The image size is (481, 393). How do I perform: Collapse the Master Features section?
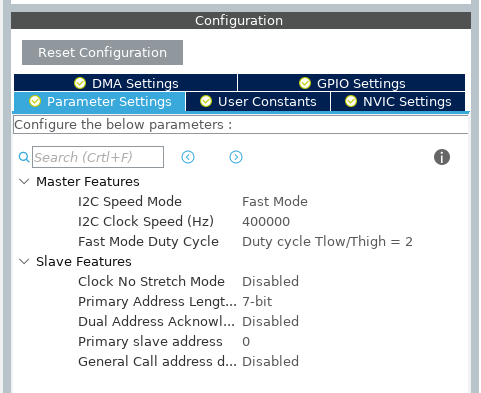tap(24, 182)
